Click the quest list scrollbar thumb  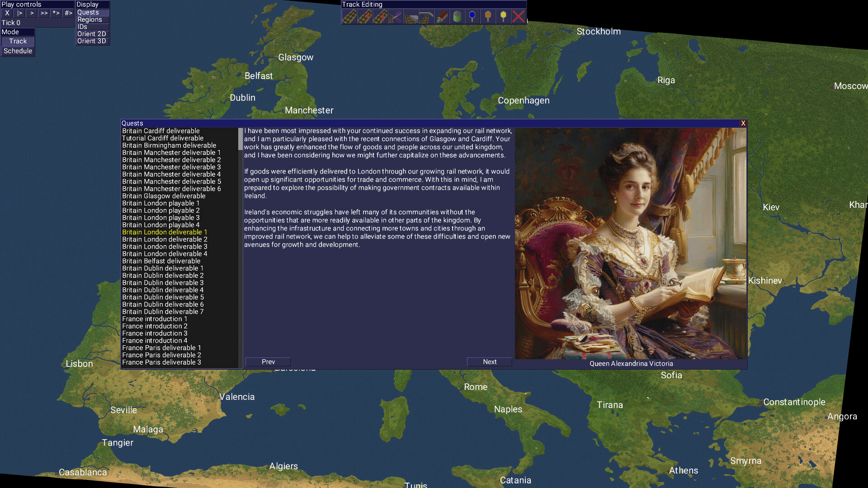[x=241, y=139]
